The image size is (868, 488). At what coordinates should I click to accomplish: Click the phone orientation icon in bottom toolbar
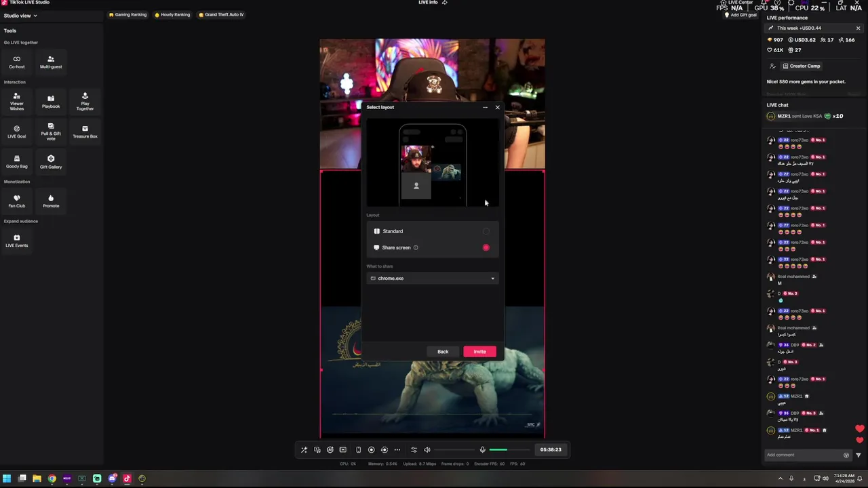click(x=358, y=449)
